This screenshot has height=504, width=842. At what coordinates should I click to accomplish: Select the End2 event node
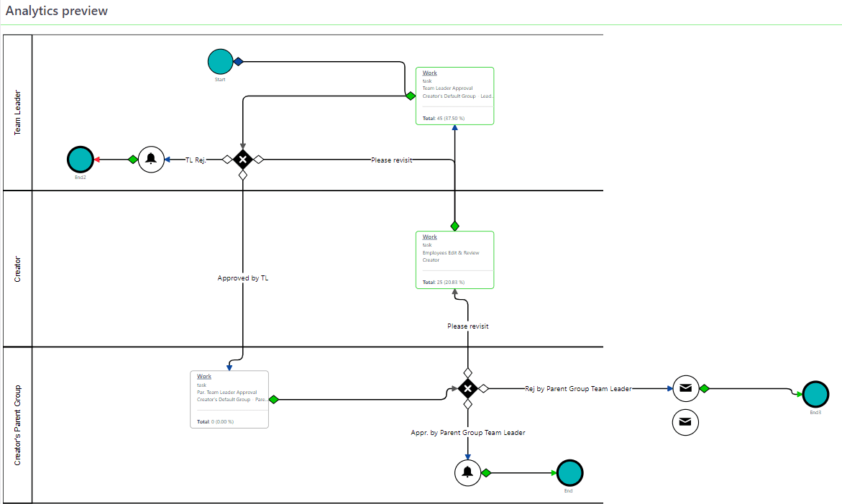click(x=81, y=160)
